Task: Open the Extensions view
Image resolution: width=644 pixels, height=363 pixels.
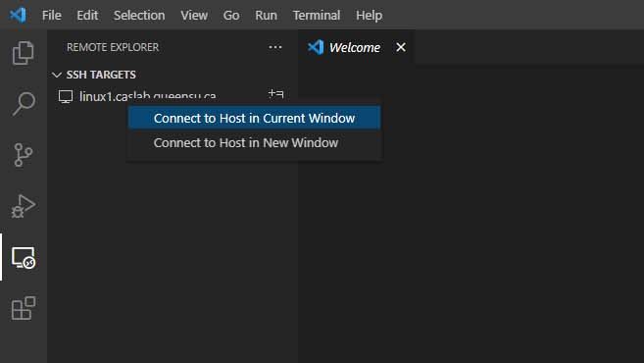Action: [23, 308]
